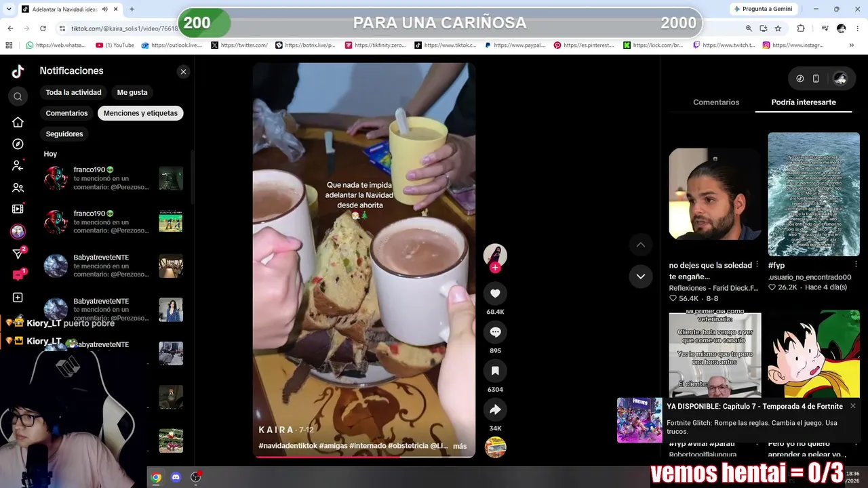This screenshot has height=488, width=868.
Task: Open the PayPal bookmark
Action: (x=515, y=45)
